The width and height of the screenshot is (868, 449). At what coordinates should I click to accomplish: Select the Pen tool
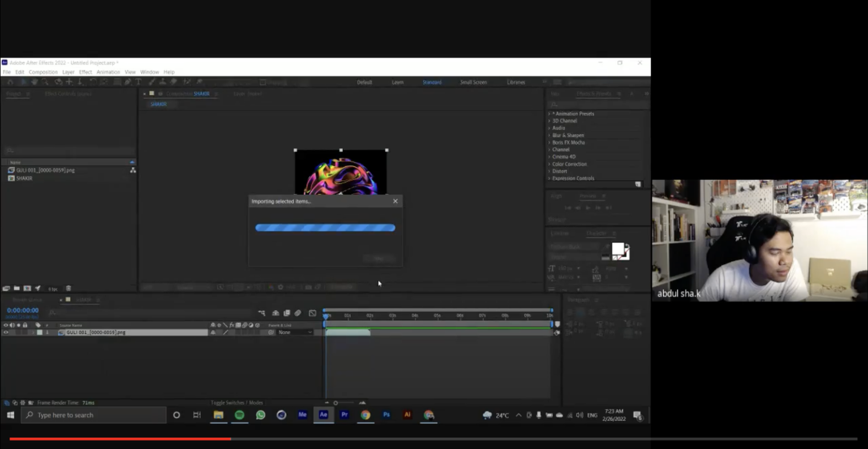[128, 82]
